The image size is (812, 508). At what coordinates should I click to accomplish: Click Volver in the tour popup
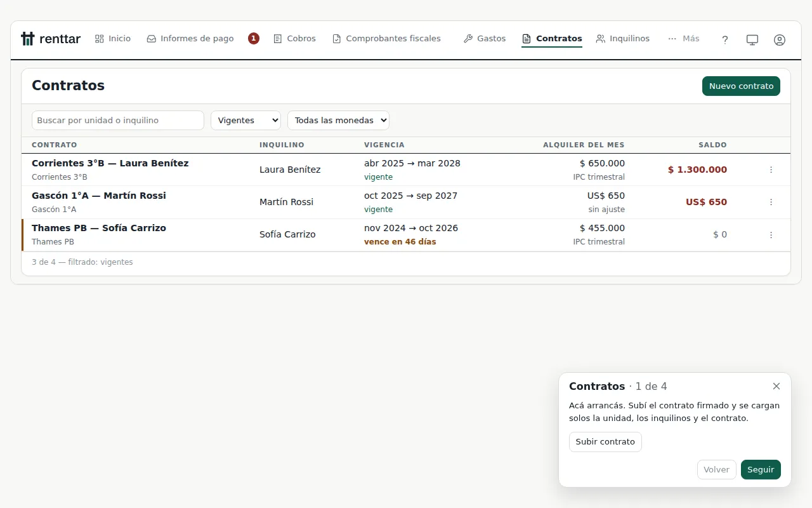coord(716,470)
